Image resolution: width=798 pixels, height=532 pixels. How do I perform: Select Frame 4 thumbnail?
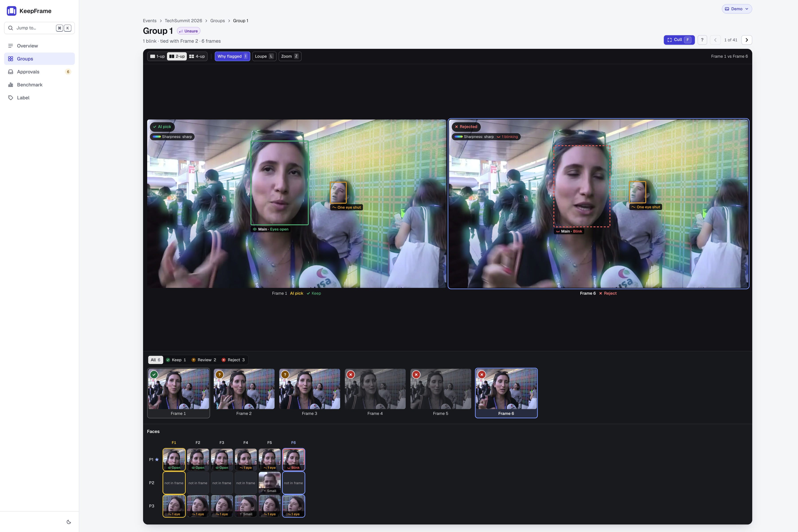(375, 393)
